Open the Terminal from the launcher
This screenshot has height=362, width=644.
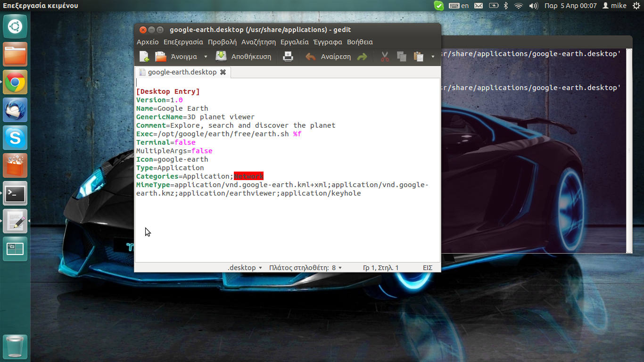click(x=15, y=193)
